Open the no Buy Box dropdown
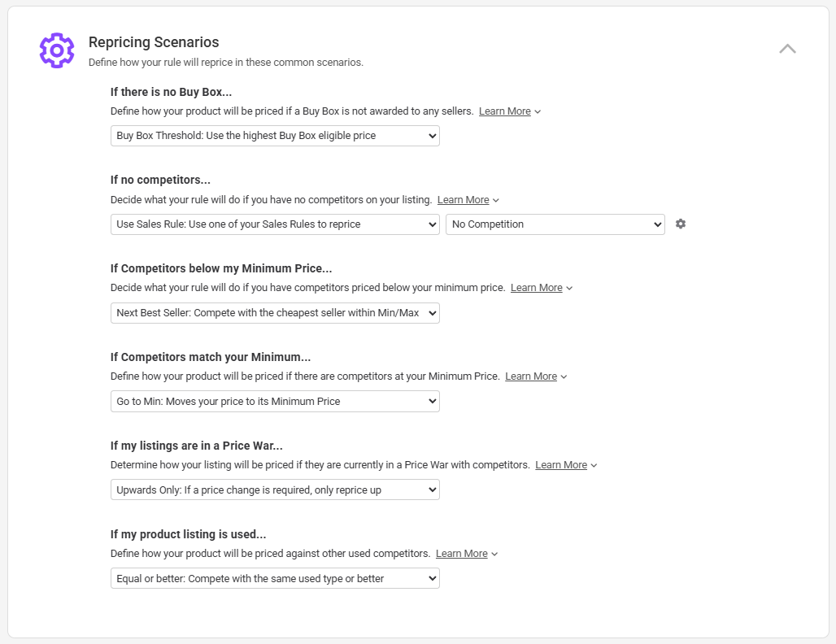 point(275,136)
